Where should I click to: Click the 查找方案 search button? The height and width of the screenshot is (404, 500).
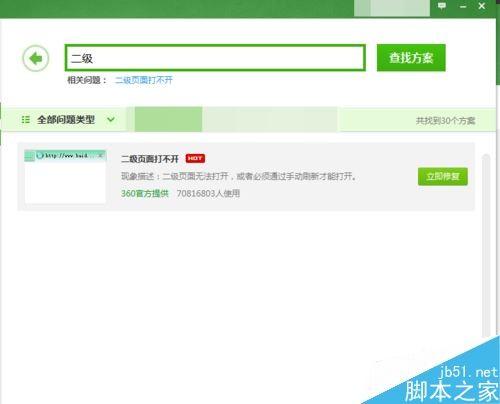[411, 58]
